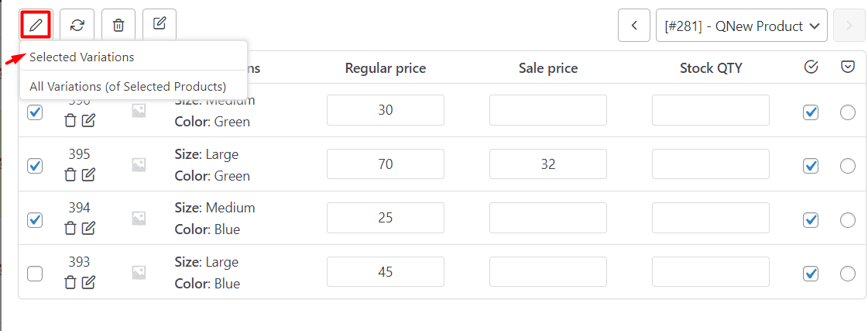
Task: Choose Selected Variations from the menu
Action: (x=82, y=57)
